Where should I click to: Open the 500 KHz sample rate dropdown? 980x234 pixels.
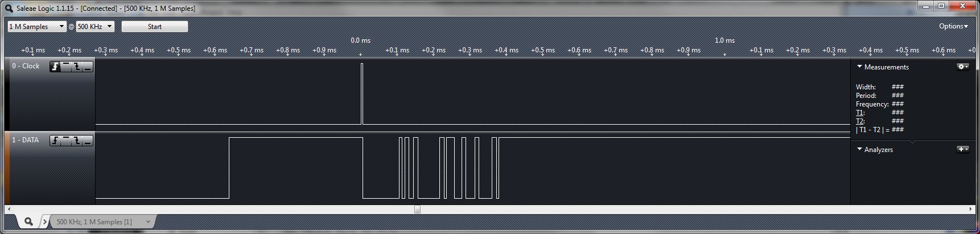(95, 27)
